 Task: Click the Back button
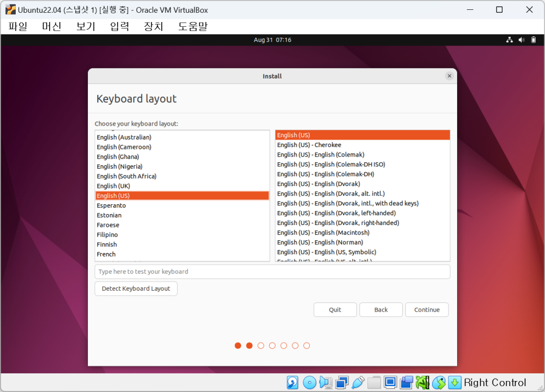[381, 310]
